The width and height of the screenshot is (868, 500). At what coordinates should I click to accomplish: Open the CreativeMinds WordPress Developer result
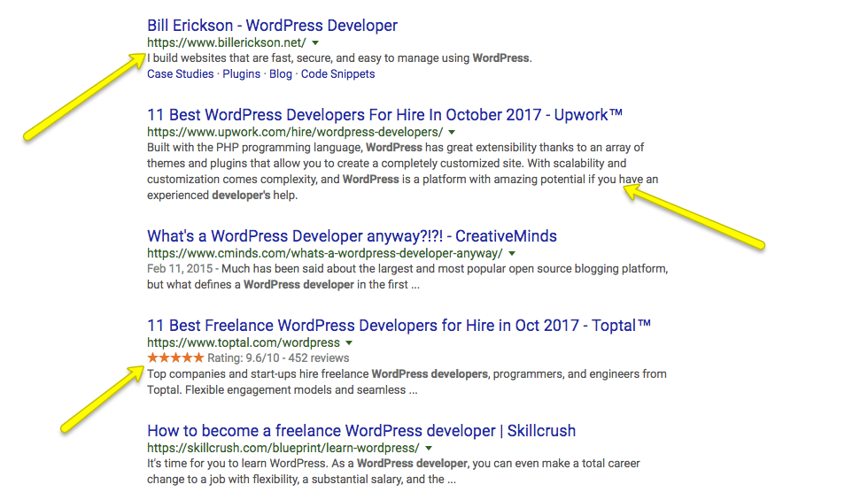click(x=353, y=235)
